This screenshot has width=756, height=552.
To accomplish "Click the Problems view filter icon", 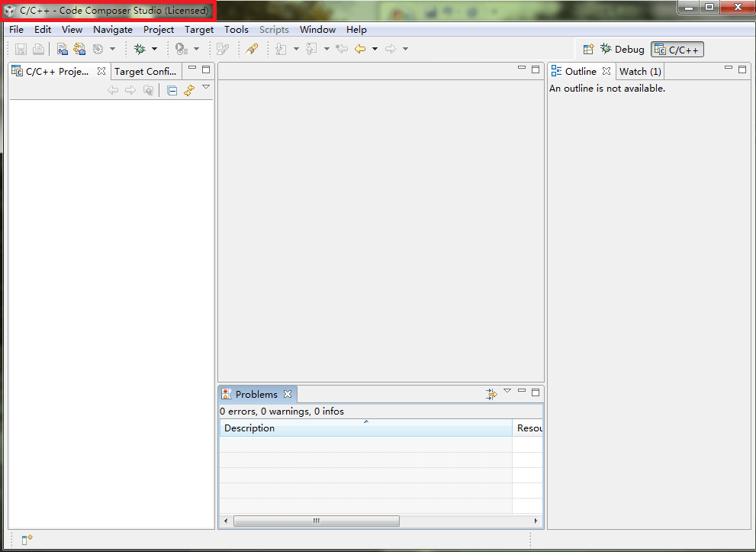I will [491, 394].
